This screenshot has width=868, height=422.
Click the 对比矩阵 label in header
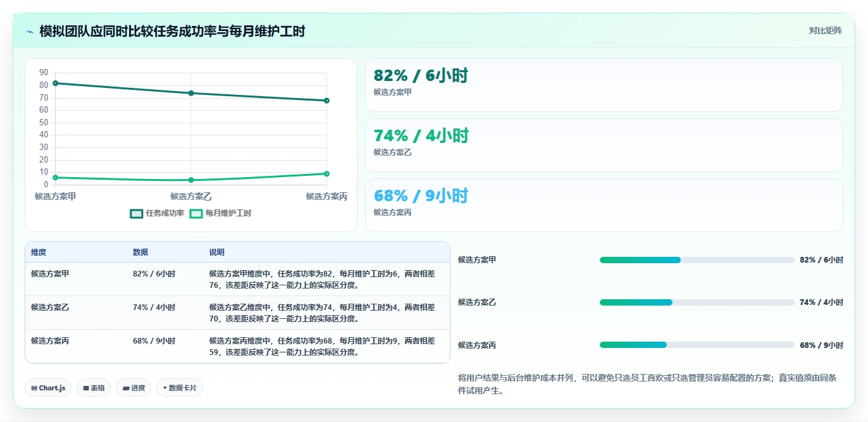point(825,30)
